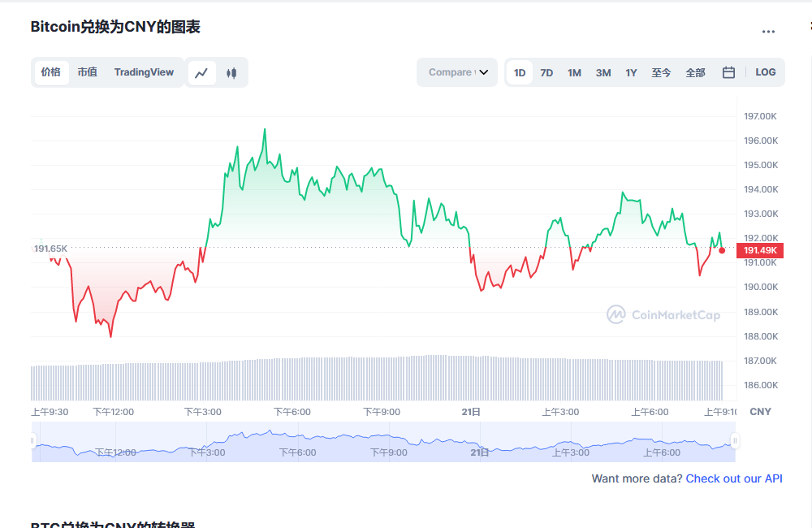Switch to the 市值 tab
812x528 pixels.
tap(87, 72)
